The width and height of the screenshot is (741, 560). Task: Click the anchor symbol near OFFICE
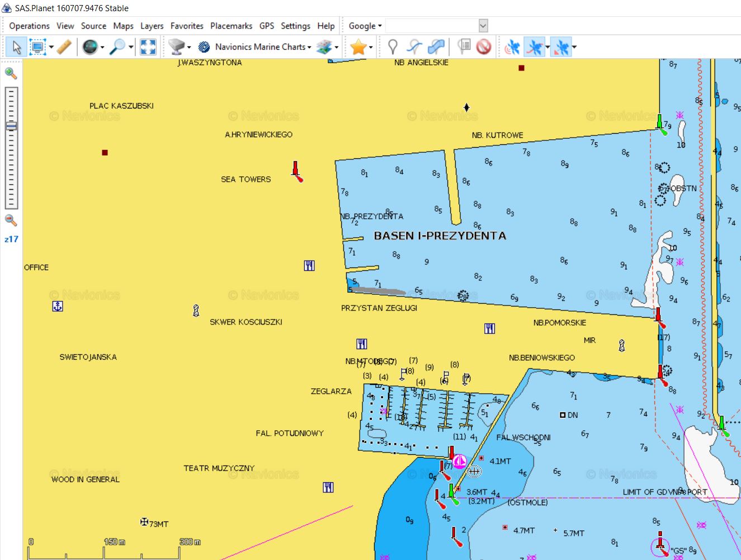57,306
